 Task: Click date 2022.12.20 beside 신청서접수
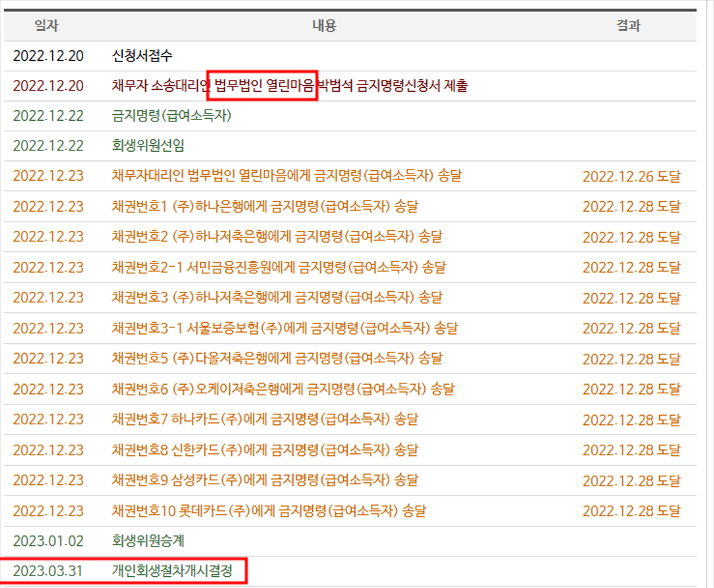coord(48,55)
